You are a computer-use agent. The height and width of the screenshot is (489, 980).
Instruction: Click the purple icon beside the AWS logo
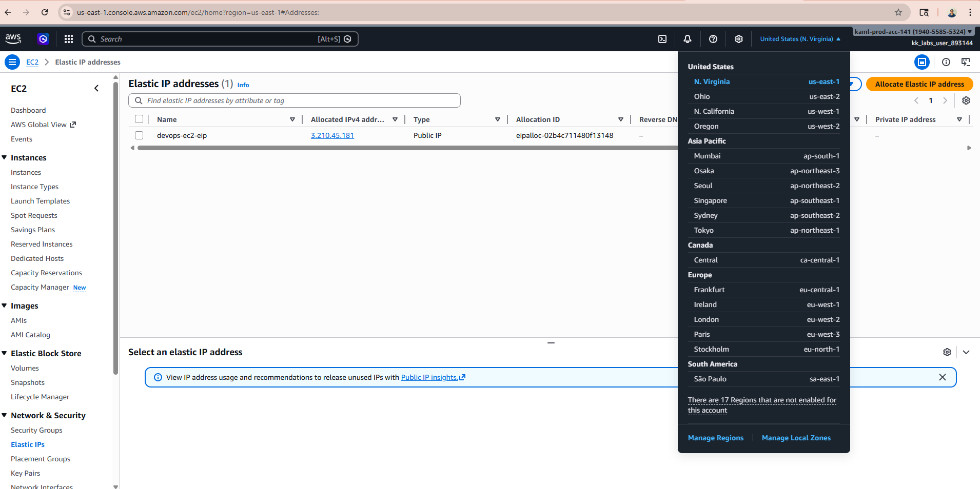[43, 38]
